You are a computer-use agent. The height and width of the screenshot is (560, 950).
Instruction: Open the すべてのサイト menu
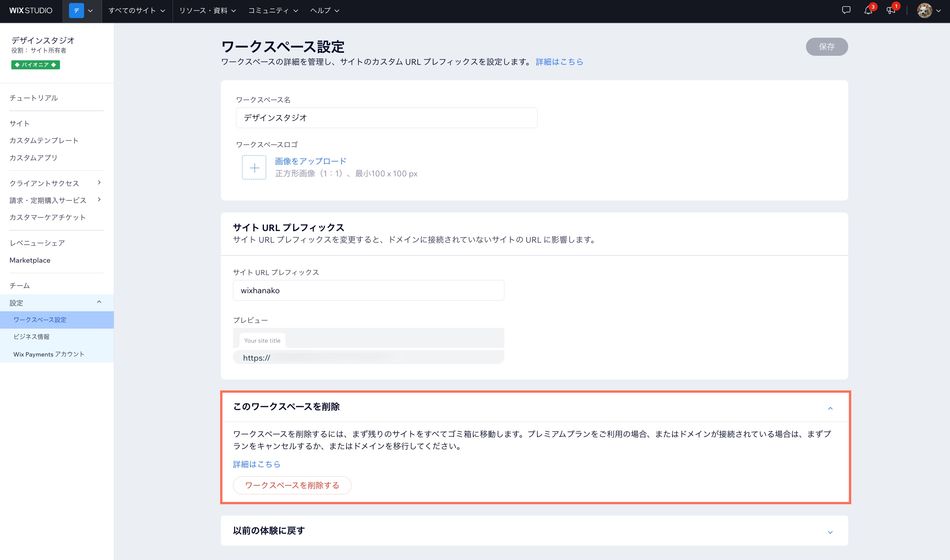(x=137, y=11)
